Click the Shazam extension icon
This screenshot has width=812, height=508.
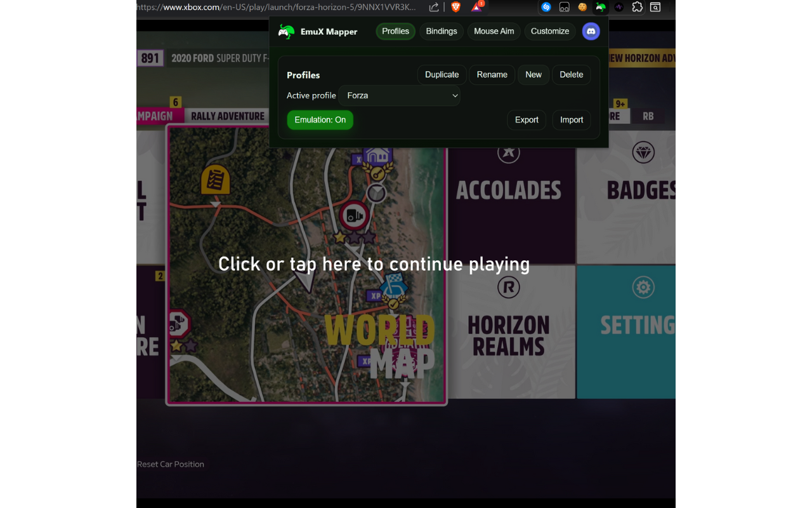point(546,8)
